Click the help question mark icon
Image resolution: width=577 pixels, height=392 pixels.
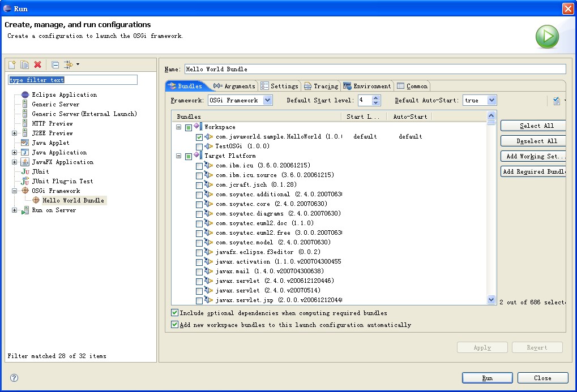pos(14,378)
